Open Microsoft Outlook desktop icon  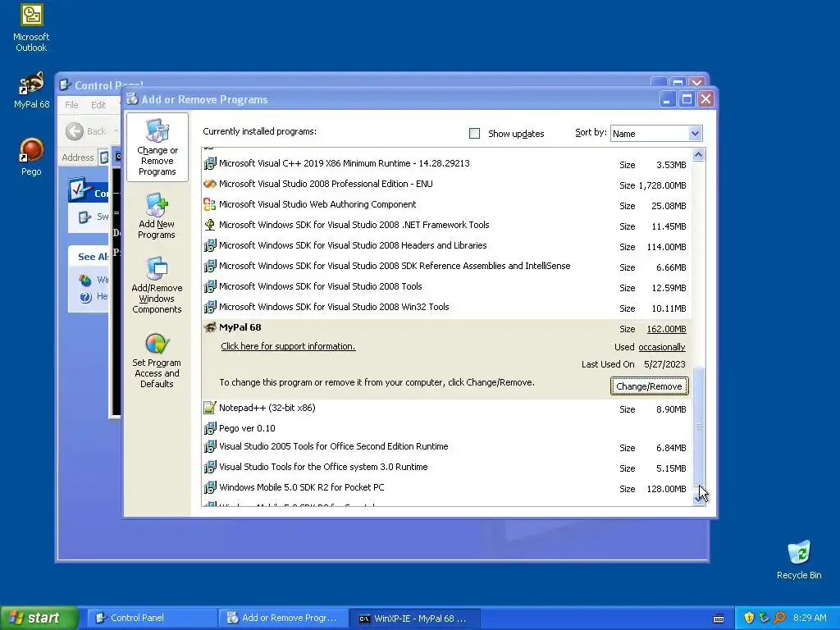coord(31,28)
